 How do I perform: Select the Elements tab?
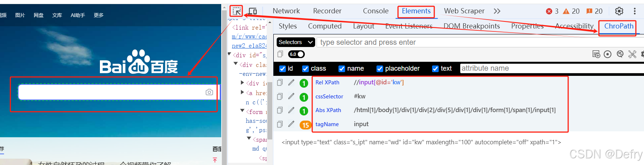pyautogui.click(x=416, y=11)
